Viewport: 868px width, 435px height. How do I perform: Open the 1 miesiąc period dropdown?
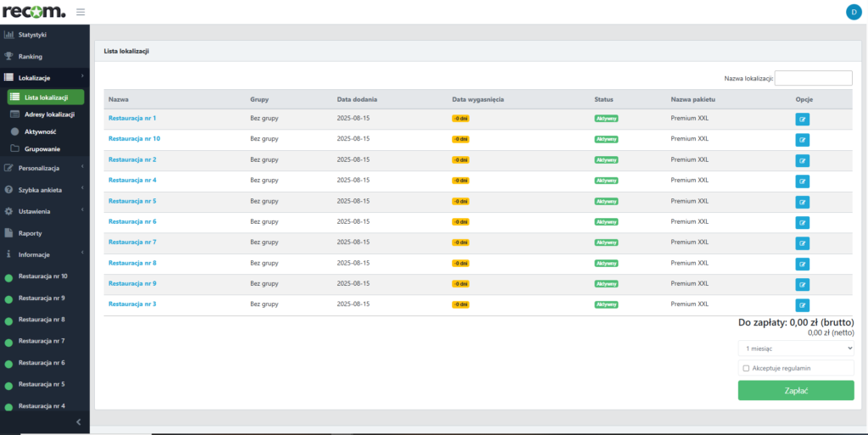tap(795, 348)
